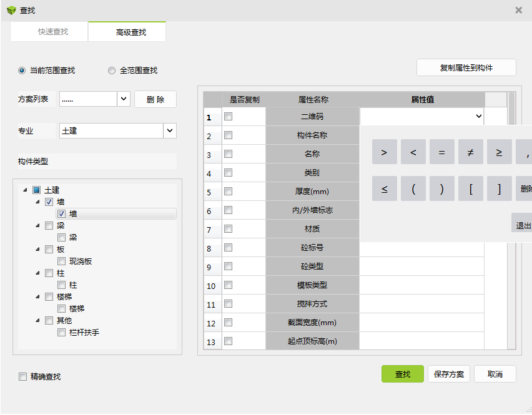Open the 专业 土建 dropdown
Image resolution: width=532 pixels, height=415 pixels.
point(170,130)
